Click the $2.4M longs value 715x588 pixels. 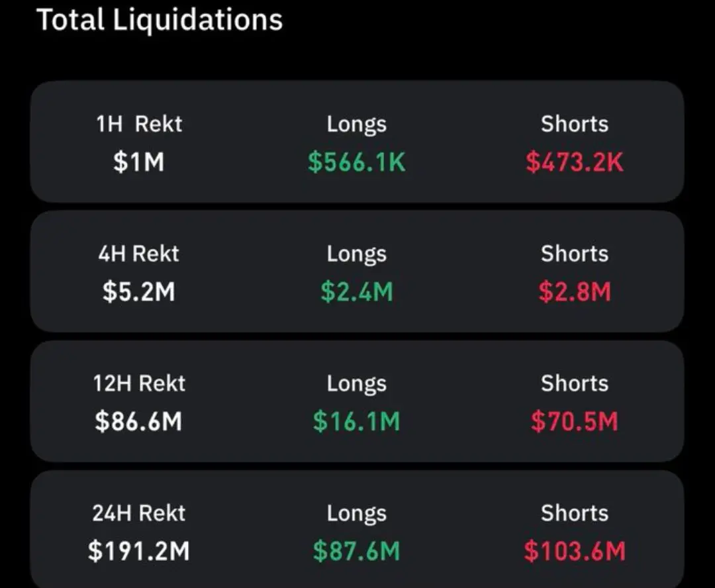click(356, 292)
